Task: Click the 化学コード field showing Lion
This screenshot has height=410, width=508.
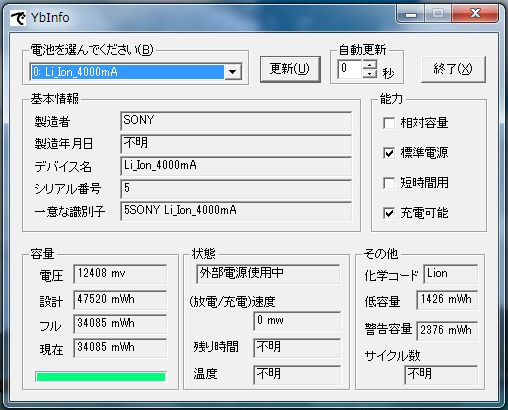Action: coord(451,274)
